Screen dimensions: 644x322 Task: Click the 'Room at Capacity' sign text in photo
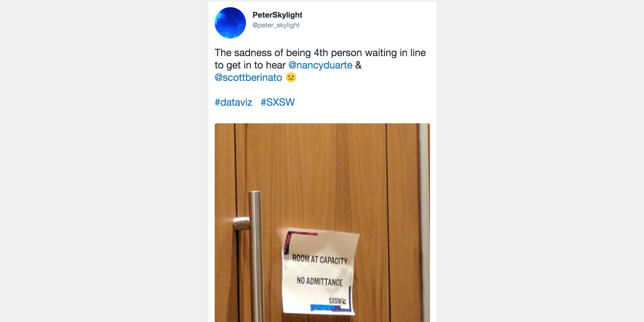(x=320, y=260)
